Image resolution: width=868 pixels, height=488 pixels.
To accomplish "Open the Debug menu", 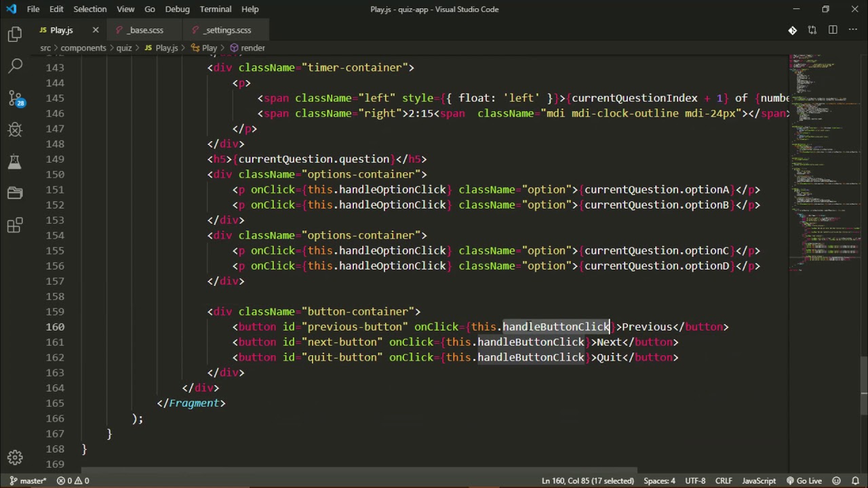I will click(x=178, y=9).
